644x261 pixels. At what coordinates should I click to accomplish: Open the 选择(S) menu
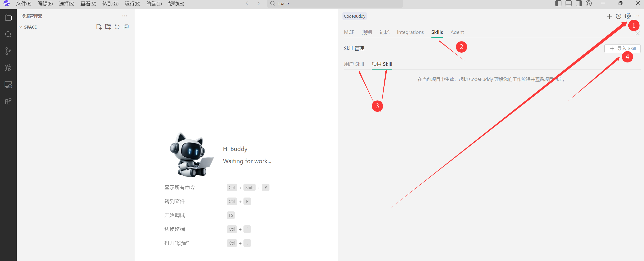point(67,4)
